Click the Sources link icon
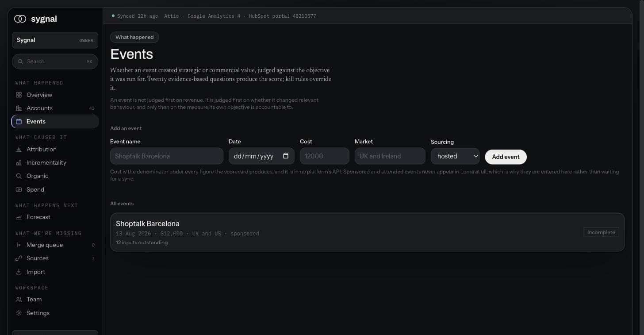The height and width of the screenshot is (335, 644). click(x=19, y=258)
